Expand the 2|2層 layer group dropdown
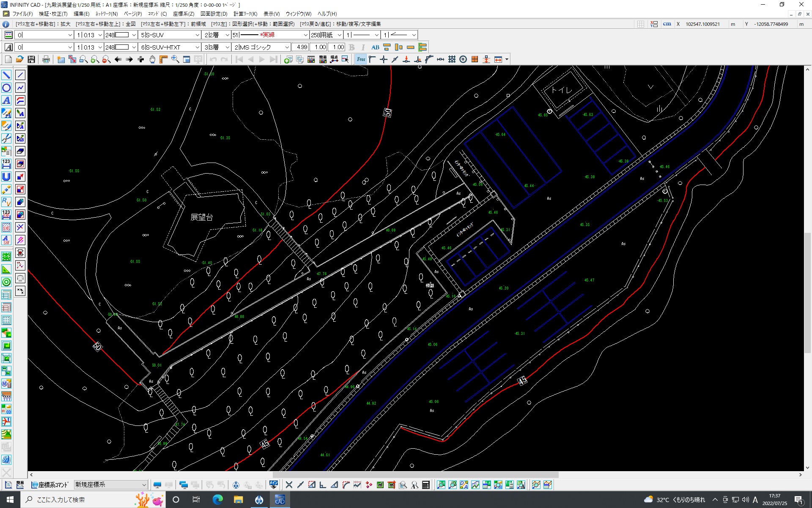This screenshot has width=812, height=508. coord(217,35)
